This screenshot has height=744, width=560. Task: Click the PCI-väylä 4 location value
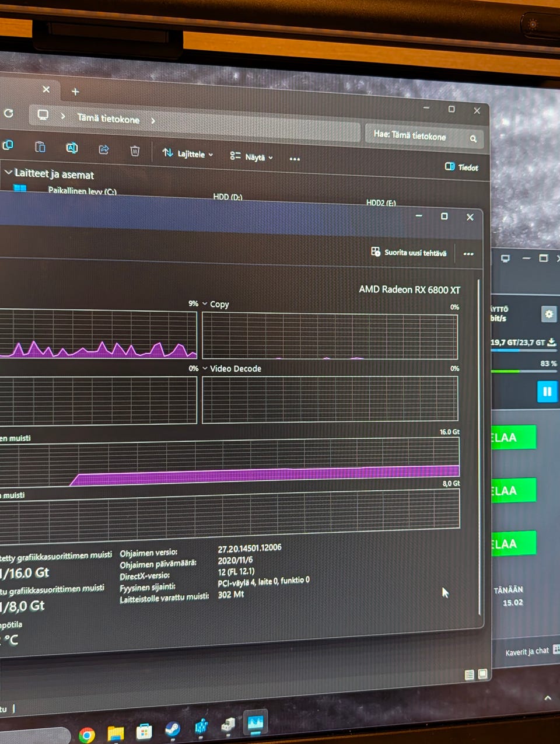264,582
